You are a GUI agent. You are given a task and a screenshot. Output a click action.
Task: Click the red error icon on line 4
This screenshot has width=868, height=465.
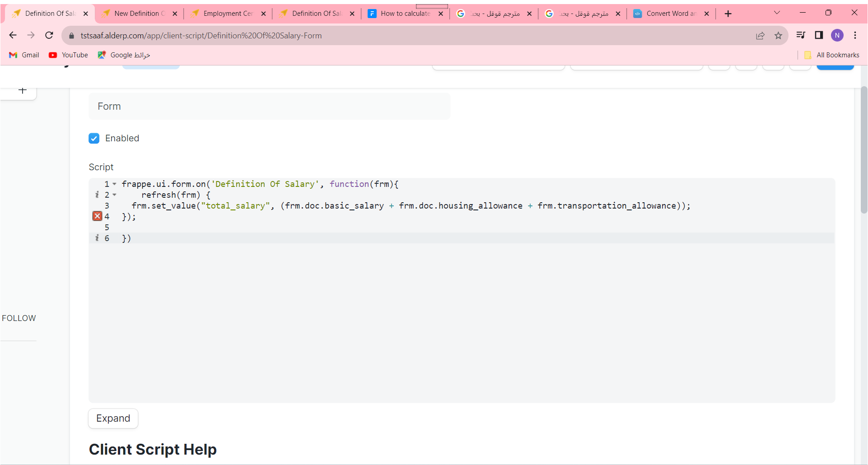(97, 216)
